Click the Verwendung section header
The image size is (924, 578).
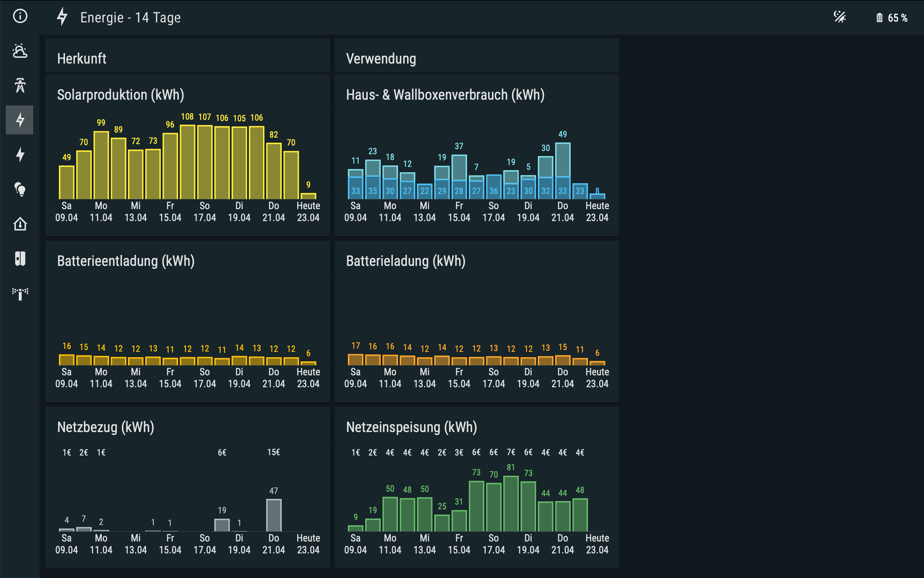pyautogui.click(x=381, y=59)
